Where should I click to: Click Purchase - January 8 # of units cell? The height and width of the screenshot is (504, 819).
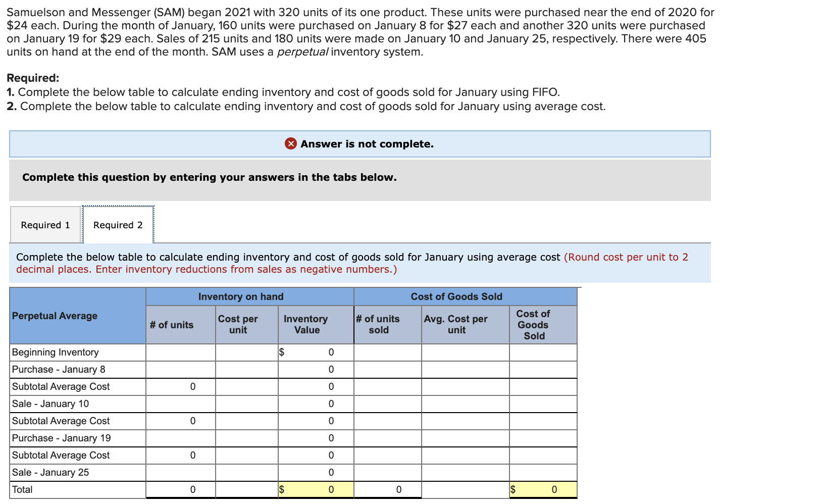[x=181, y=370]
